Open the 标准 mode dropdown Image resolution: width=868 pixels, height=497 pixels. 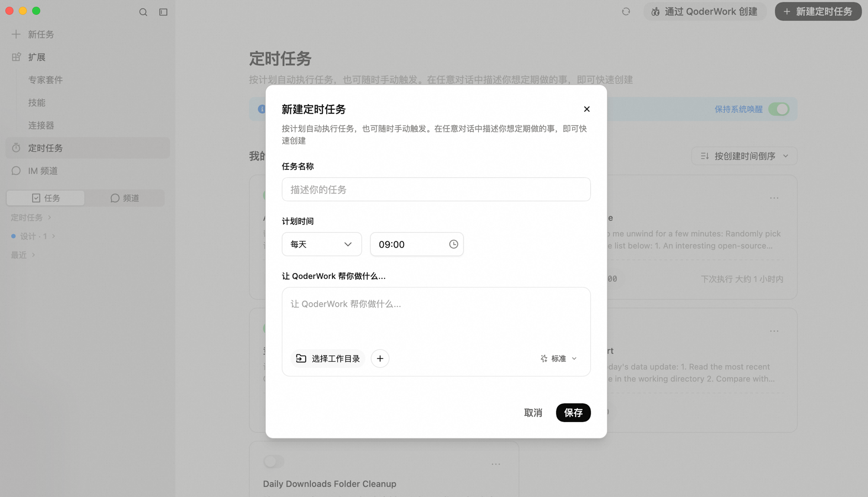559,359
